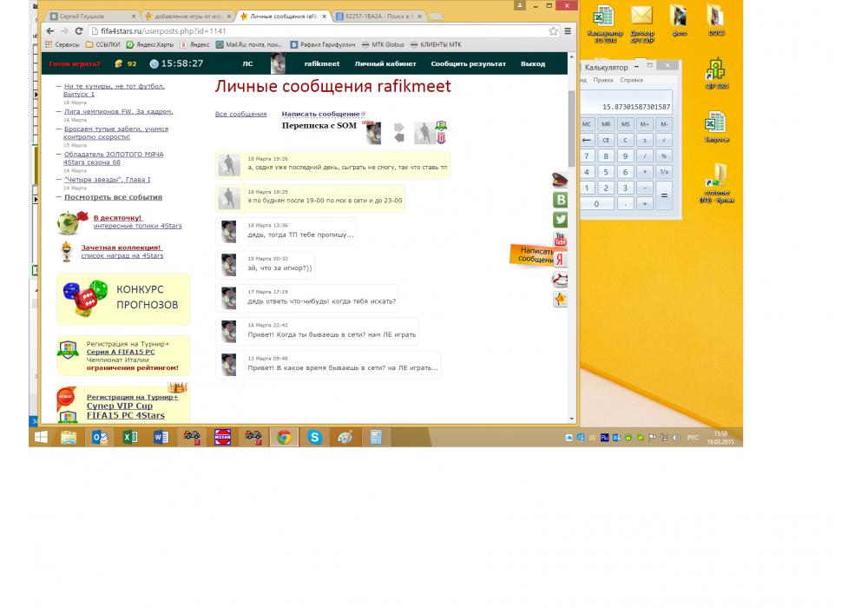Open Excel from the taskbar
The image size is (868, 608).
(x=130, y=438)
